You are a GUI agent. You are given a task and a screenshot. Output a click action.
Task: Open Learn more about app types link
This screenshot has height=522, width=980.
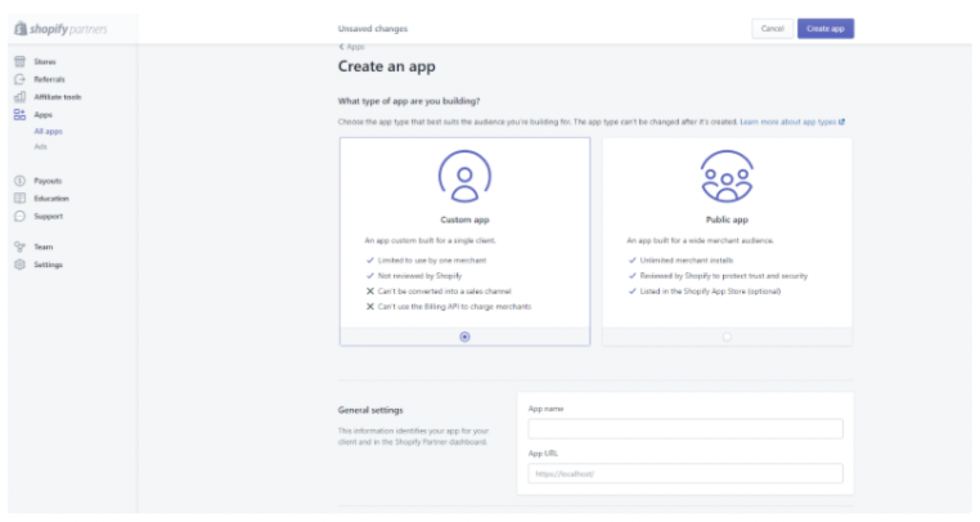(x=791, y=122)
